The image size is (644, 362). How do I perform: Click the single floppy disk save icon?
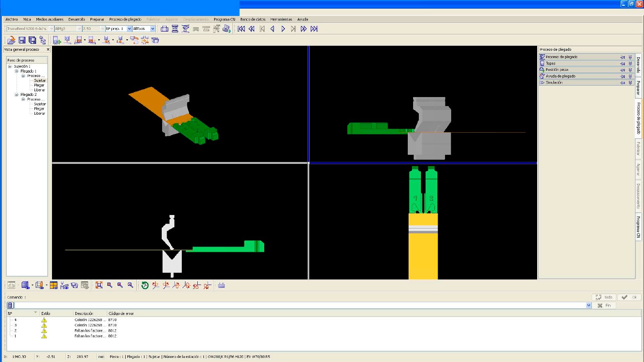22,40
